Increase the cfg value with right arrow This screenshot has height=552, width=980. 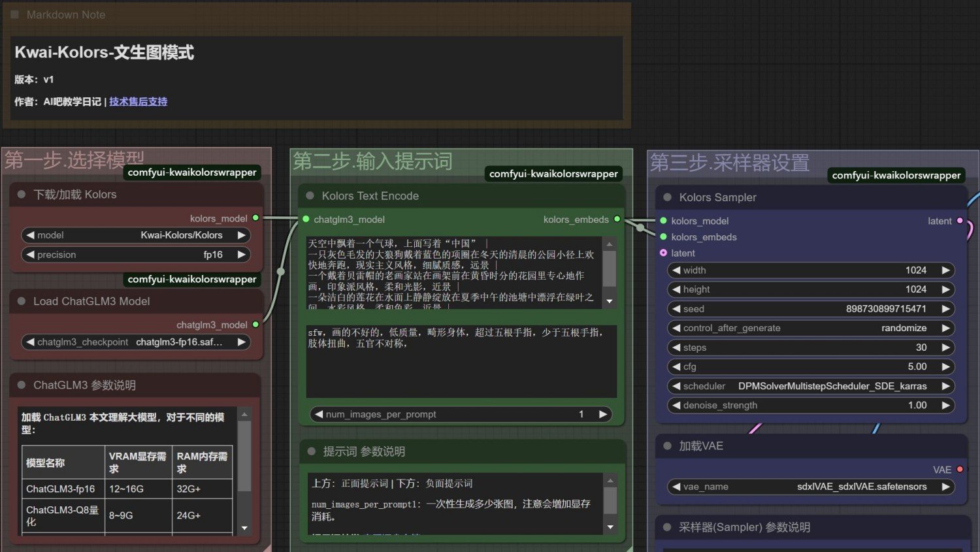point(945,366)
